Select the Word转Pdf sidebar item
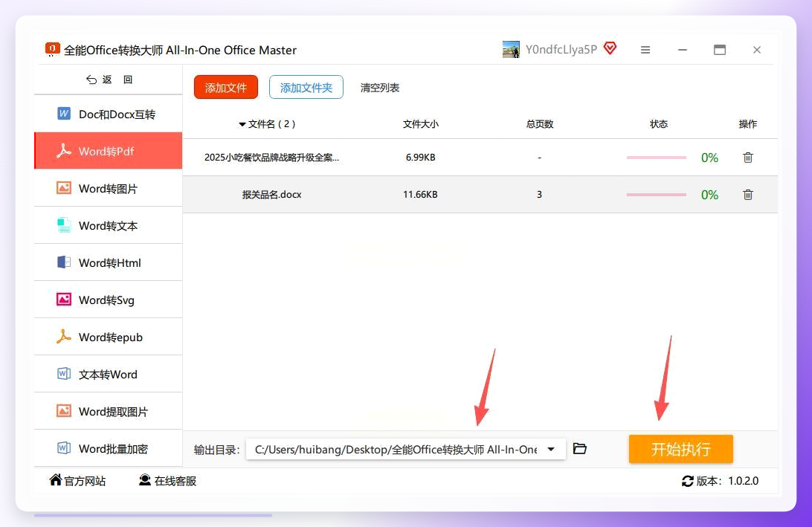The image size is (812, 527). pos(109,151)
